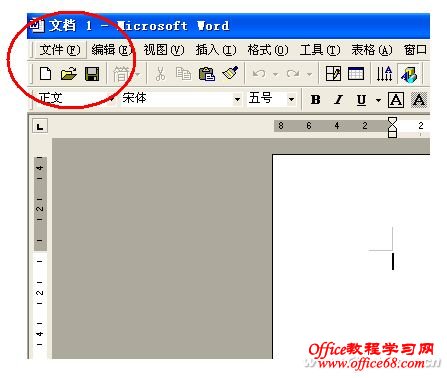Click the left indent marker on ruler
447x378 pixels.
click(x=393, y=134)
